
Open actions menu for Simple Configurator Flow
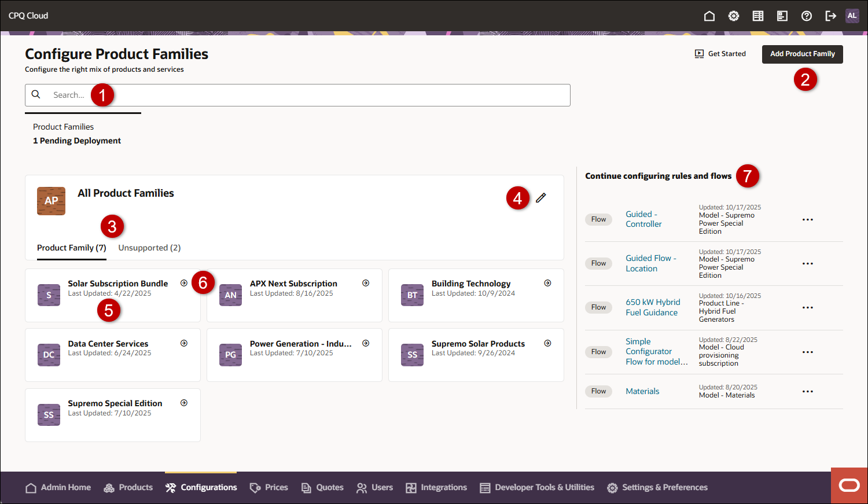808,352
